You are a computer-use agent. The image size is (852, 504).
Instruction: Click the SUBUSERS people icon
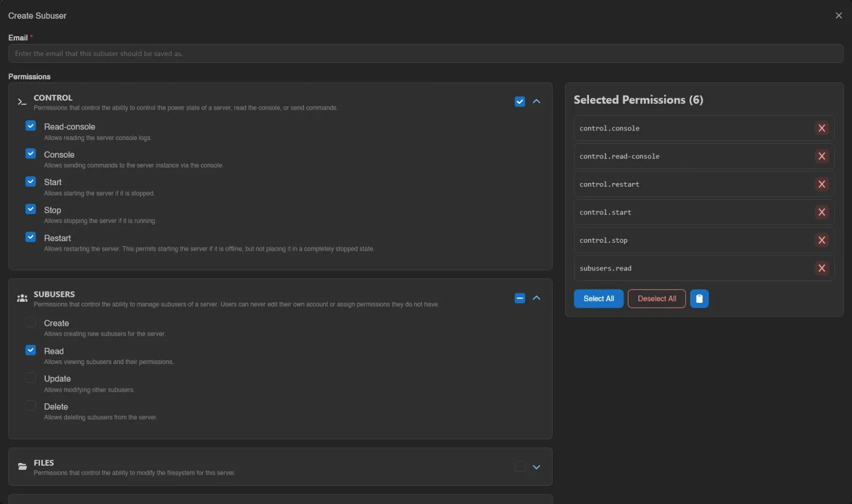pos(22,298)
